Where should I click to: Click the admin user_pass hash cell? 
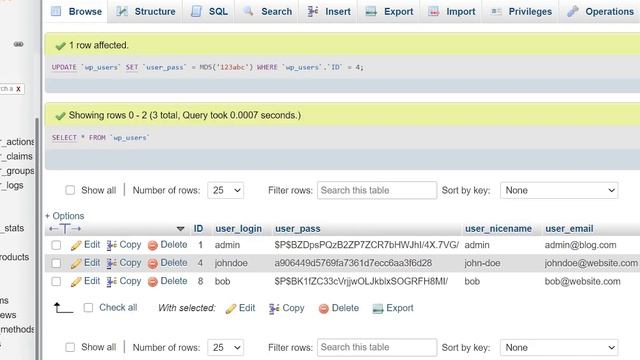pyautogui.click(x=367, y=245)
